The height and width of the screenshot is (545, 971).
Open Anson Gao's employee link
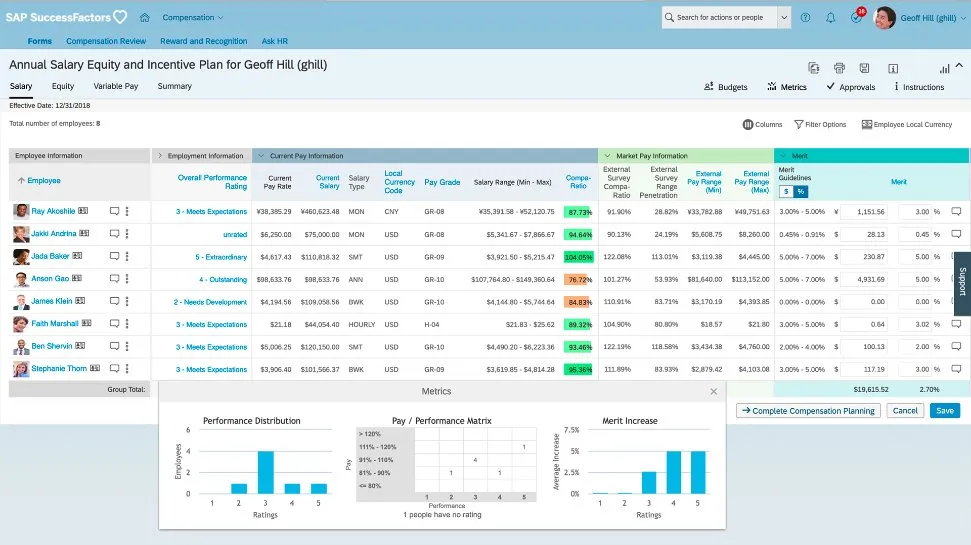tap(50, 279)
